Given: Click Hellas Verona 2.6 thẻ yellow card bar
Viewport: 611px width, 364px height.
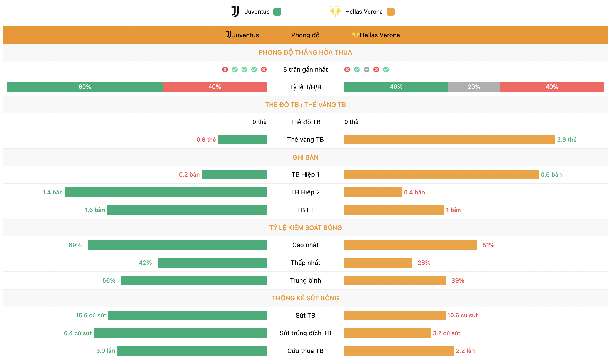Looking at the screenshot, I should click(x=450, y=140).
